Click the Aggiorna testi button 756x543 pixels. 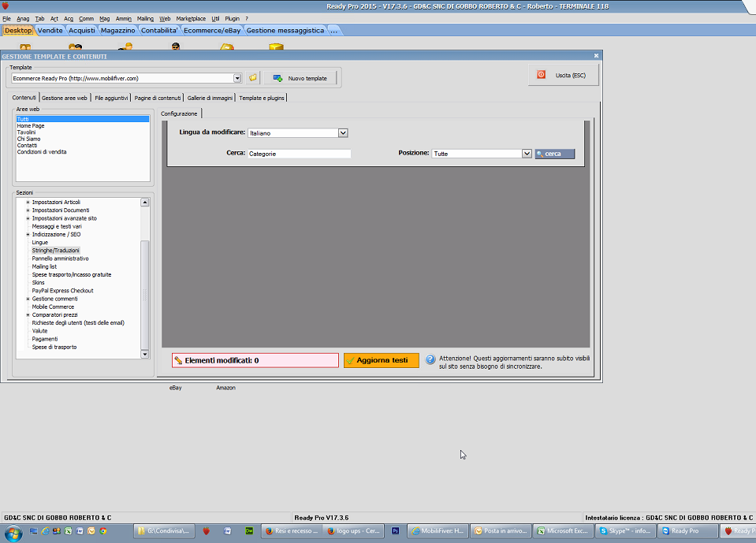(381, 360)
